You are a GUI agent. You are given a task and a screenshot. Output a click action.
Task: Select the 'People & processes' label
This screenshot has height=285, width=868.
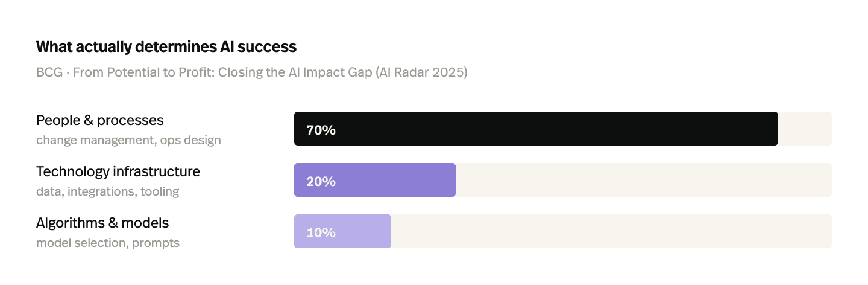tap(100, 120)
